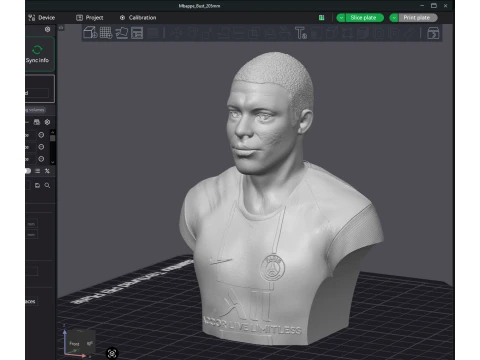Open the Device tab
This screenshot has height=360, width=480.
pos(42,18)
